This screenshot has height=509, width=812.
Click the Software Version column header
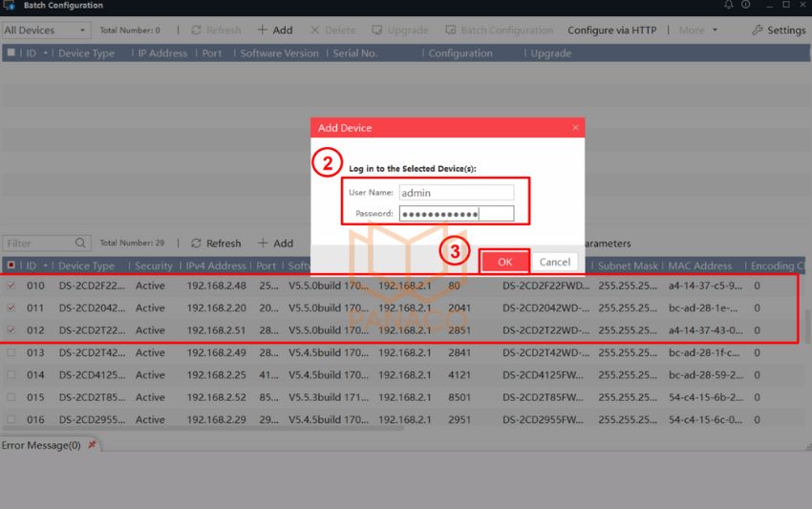coord(279,53)
